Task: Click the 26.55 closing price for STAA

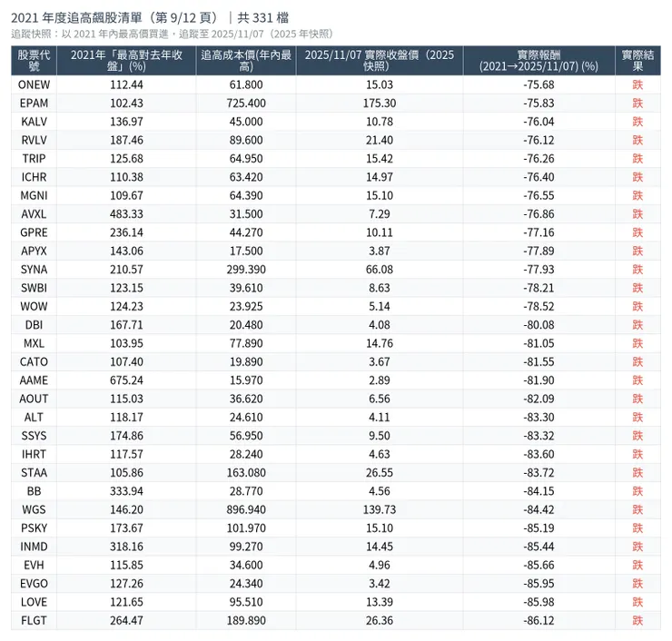Action: point(380,473)
